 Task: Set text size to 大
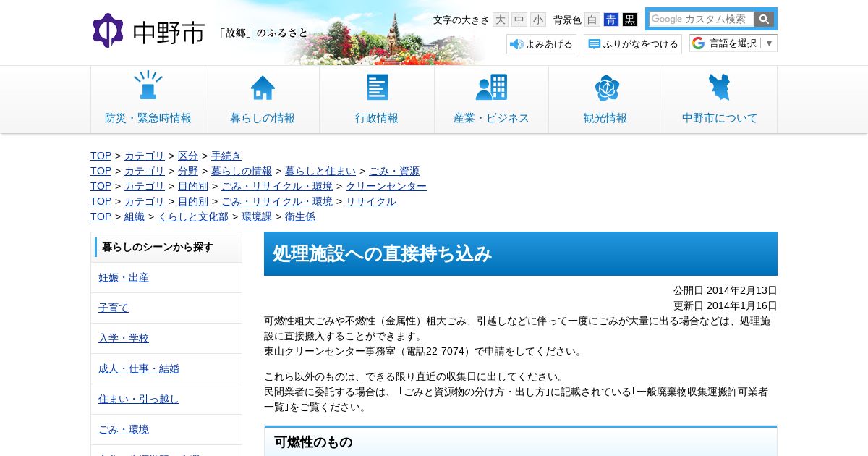pos(501,20)
